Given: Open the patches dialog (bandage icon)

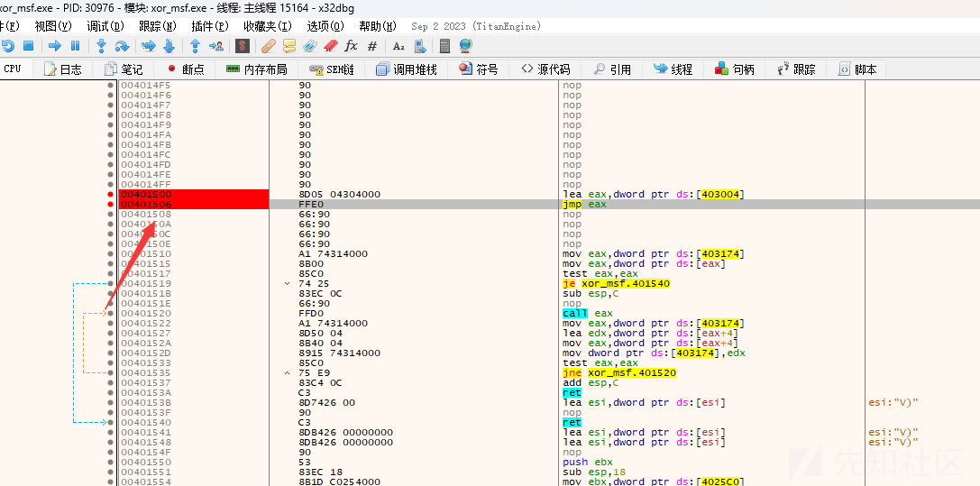Looking at the screenshot, I should pos(268,46).
